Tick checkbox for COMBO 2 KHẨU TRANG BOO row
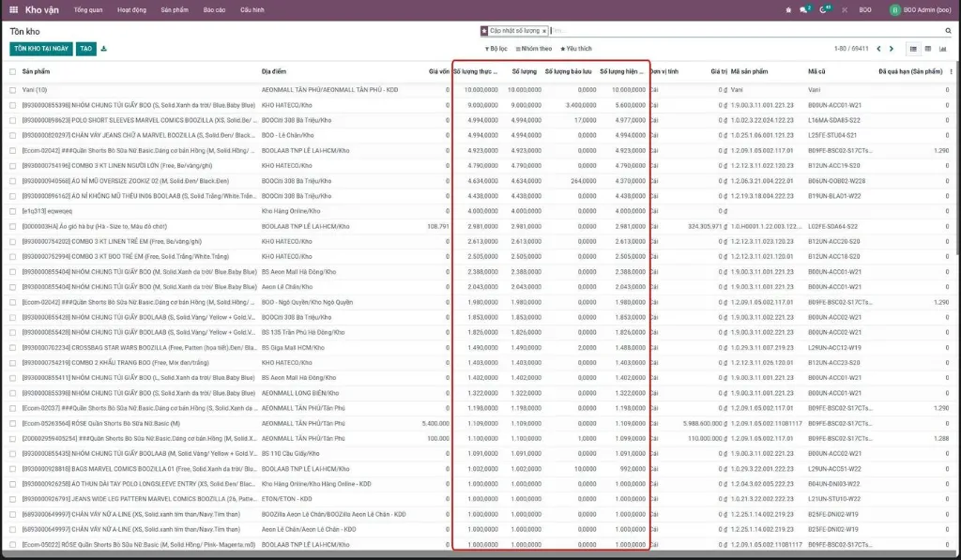Image resolution: width=961 pixels, height=560 pixels. click(x=12, y=363)
